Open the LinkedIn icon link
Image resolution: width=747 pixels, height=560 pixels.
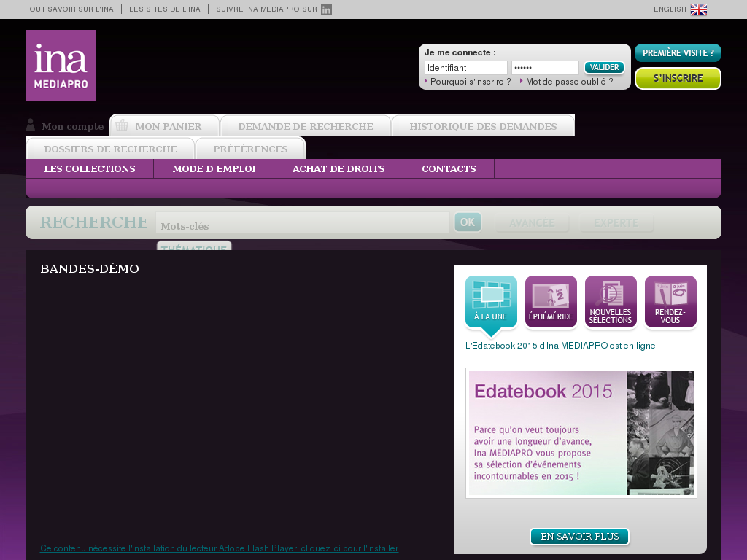pos(326,9)
